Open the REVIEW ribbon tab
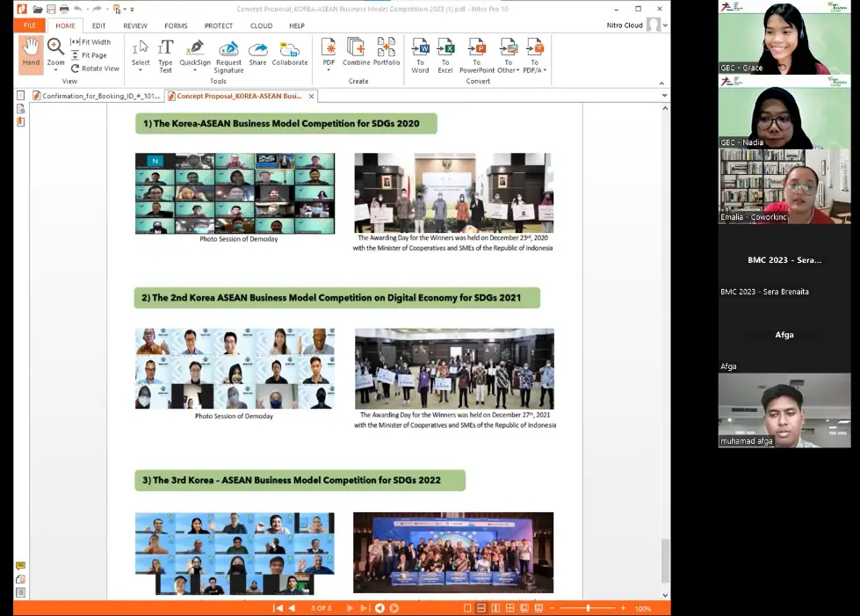Viewport: 860px width, 616px height. click(x=134, y=25)
